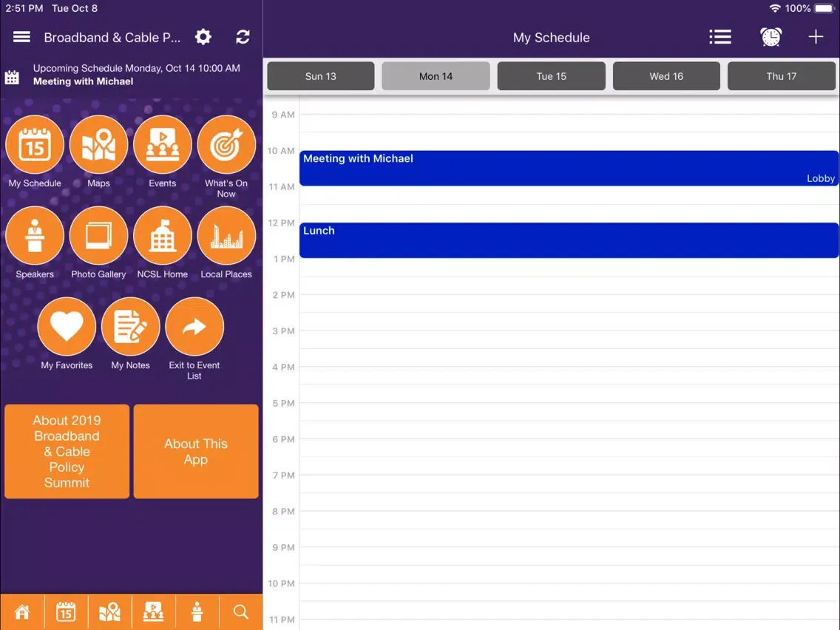Tap the Wi-Fi indicator in status bar
This screenshot has width=840, height=630.
coord(775,9)
